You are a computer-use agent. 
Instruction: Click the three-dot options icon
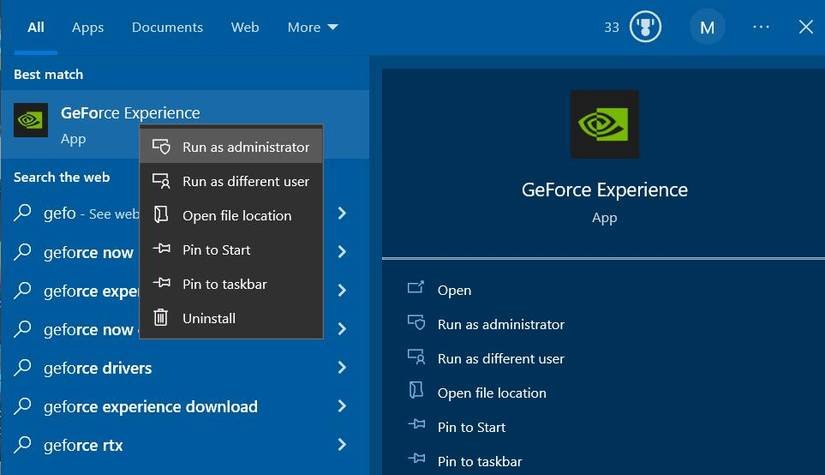(762, 27)
